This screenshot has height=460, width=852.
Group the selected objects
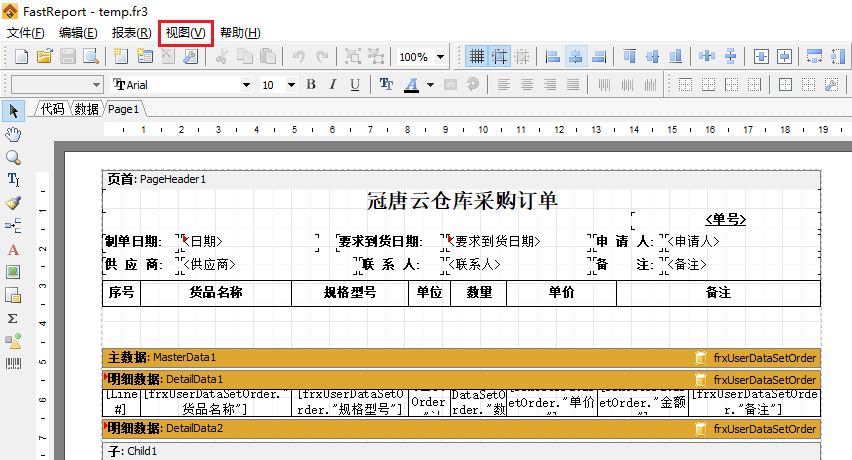353,56
